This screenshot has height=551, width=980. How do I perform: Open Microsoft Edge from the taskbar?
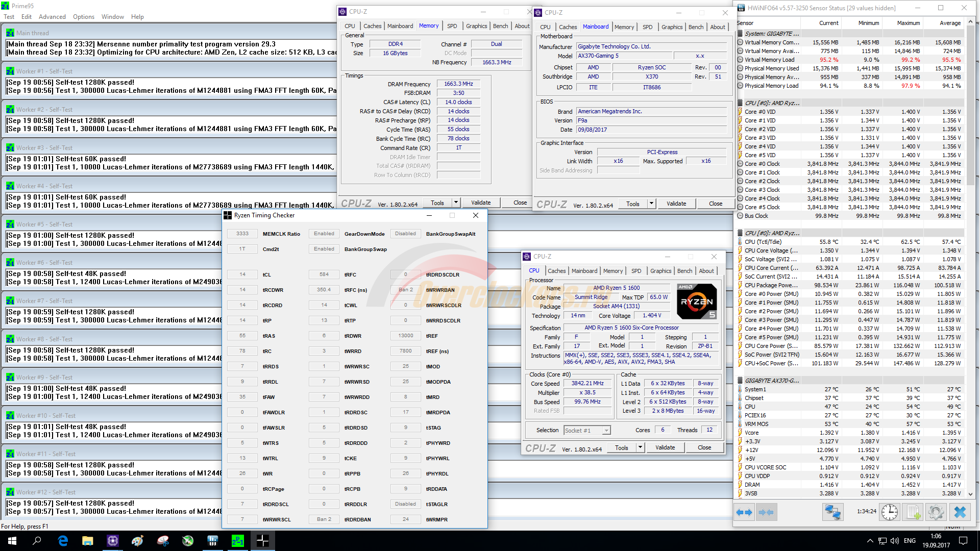63,541
